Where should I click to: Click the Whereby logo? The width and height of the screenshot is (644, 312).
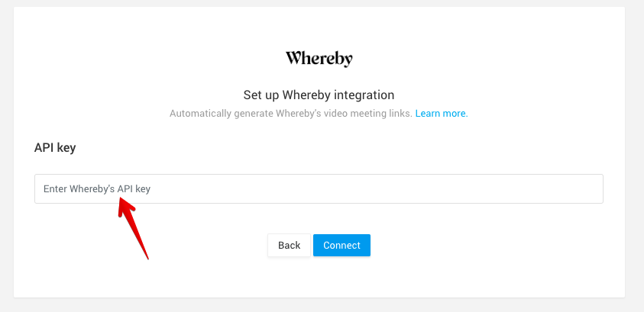click(319, 59)
